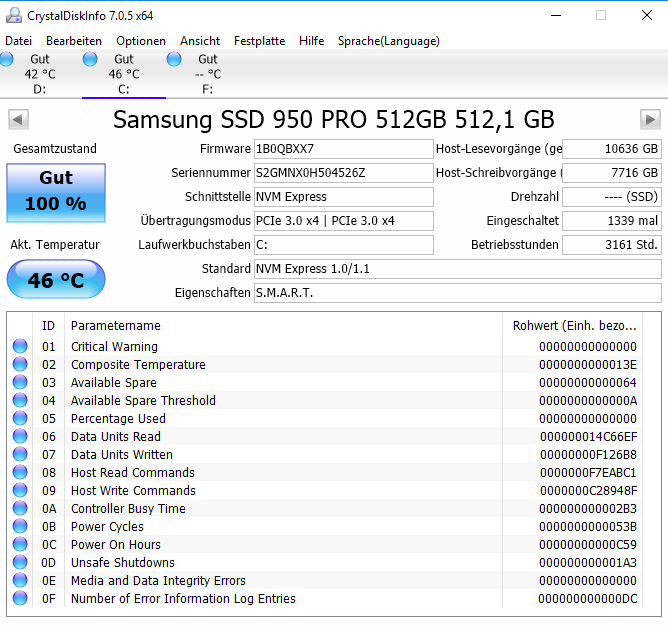668x625 pixels.
Task: Go to next disk with right arrow
Action: 650,120
